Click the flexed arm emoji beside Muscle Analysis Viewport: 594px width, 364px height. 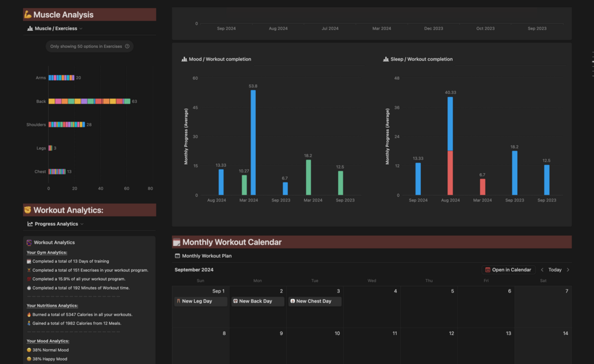tap(28, 14)
